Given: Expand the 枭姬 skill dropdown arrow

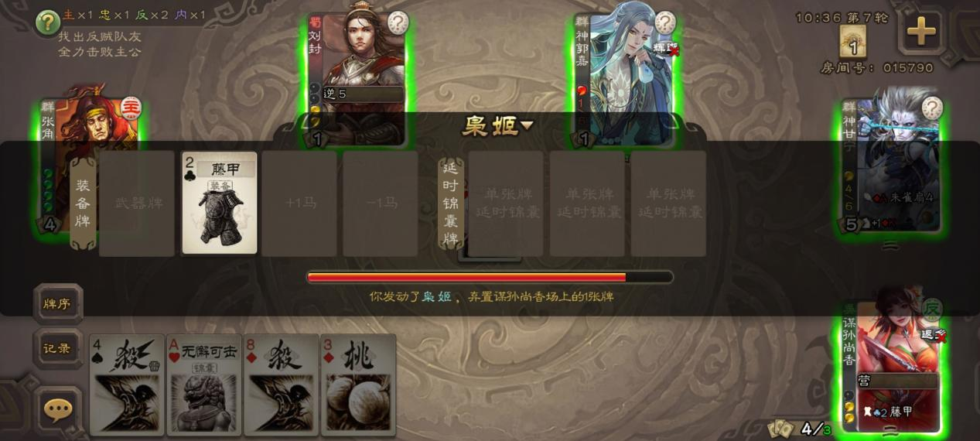Looking at the screenshot, I should [528, 125].
